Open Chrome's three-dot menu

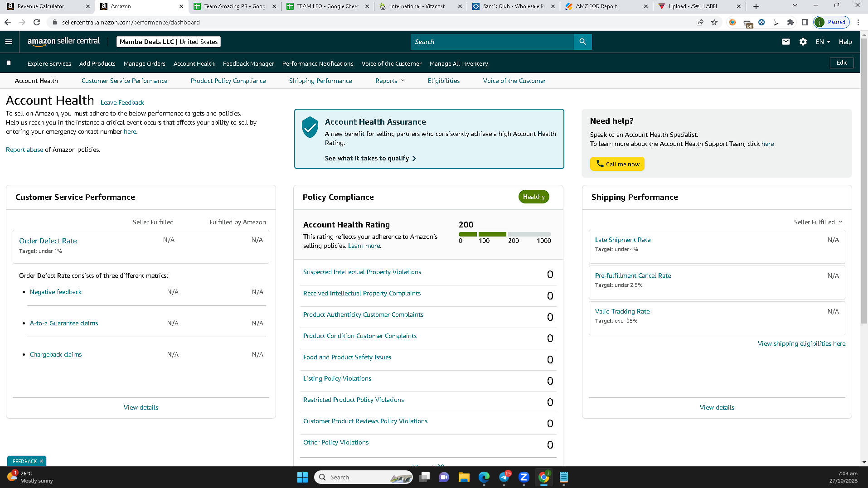(858, 22)
